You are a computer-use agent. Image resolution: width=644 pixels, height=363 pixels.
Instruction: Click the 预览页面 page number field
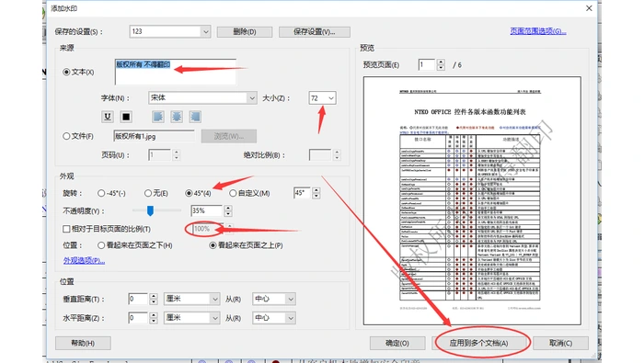[x=426, y=65]
